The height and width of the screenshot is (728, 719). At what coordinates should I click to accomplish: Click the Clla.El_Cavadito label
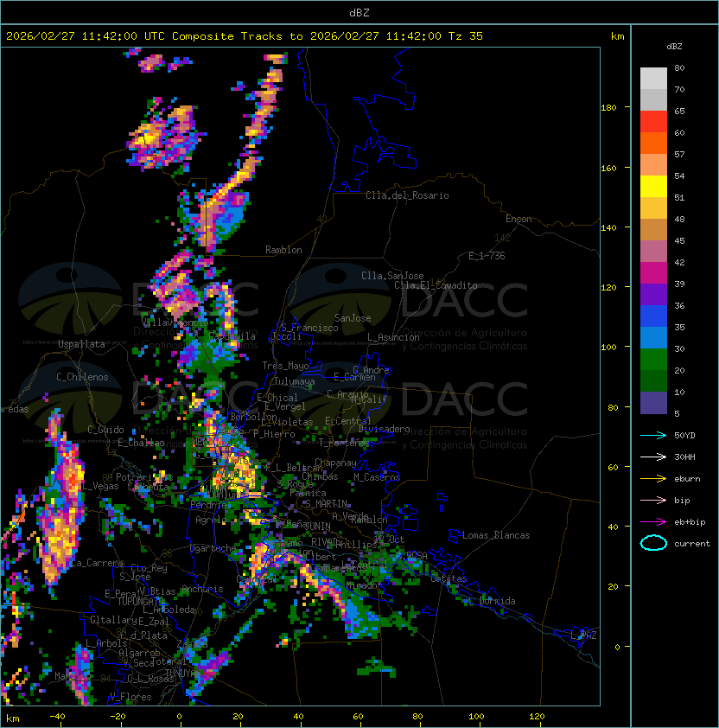pos(436,285)
